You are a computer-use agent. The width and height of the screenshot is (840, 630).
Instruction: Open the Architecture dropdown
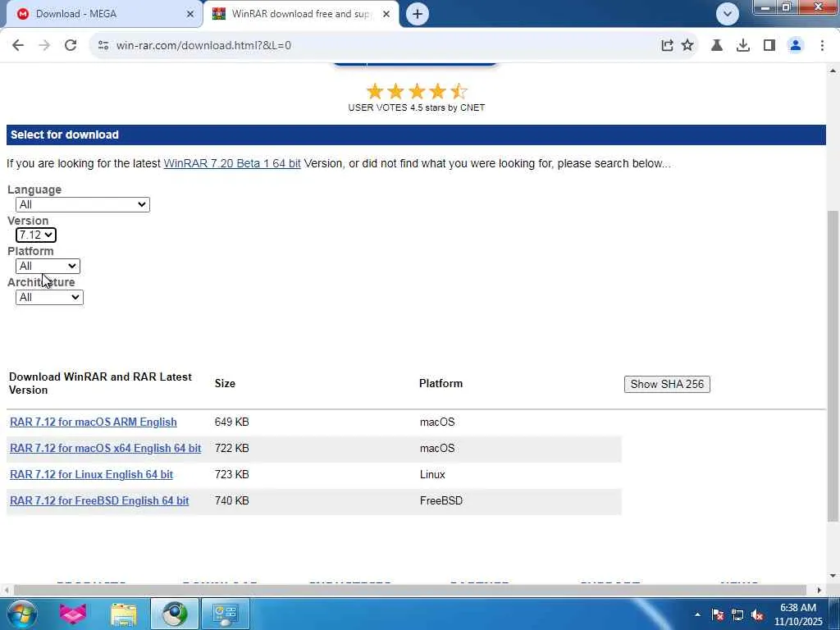[49, 297]
